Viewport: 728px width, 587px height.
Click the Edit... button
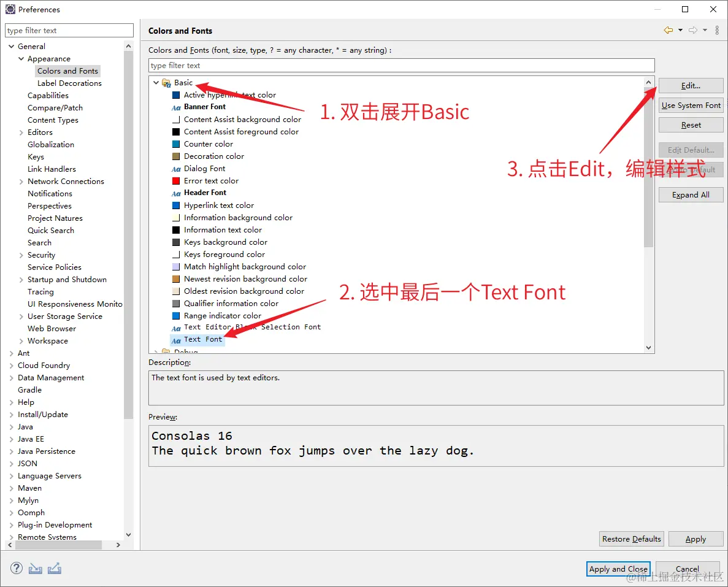(691, 85)
